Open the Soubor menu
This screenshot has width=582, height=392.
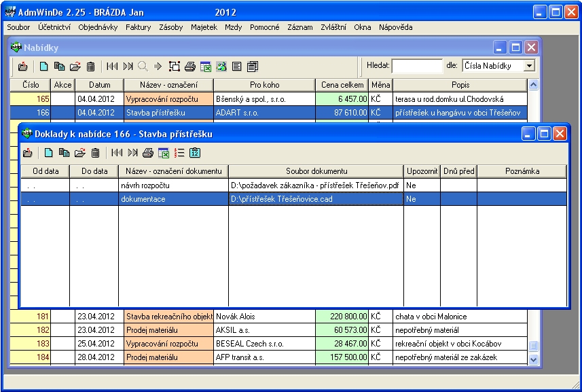pyautogui.click(x=18, y=27)
